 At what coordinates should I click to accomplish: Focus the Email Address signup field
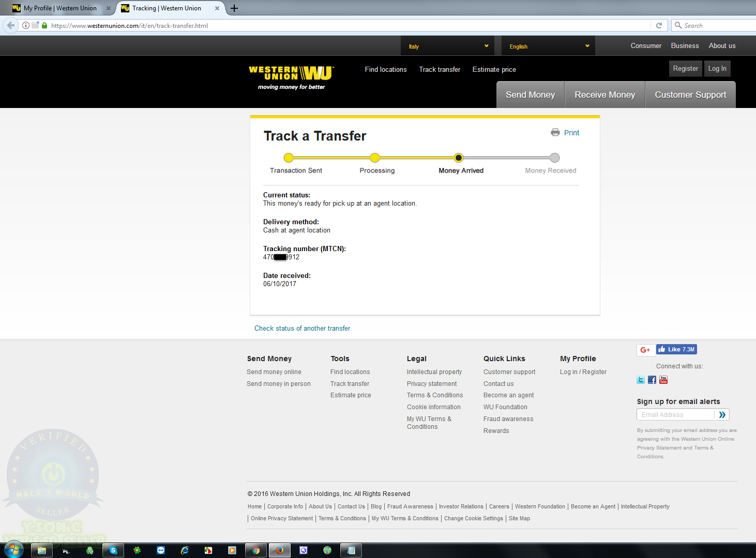(675, 414)
